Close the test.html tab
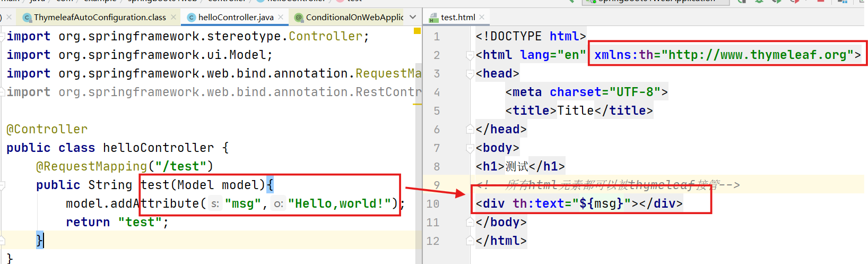Viewport: 868px width, 264px height. [x=482, y=17]
